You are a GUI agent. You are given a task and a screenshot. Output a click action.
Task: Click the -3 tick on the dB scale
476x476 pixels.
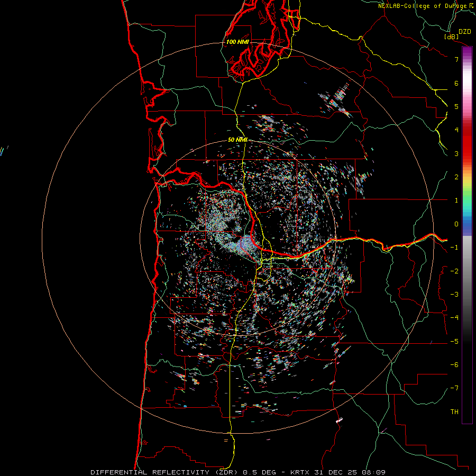pyautogui.click(x=454, y=295)
